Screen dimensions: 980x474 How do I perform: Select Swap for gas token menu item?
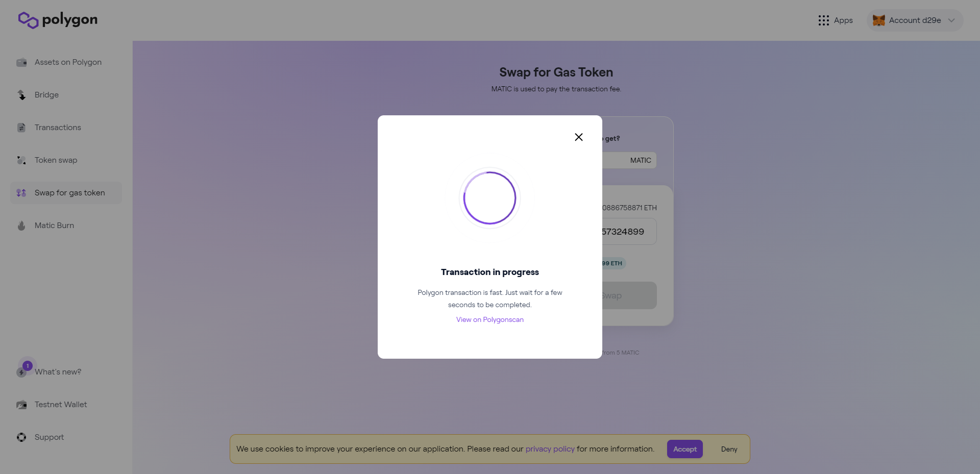tap(66, 193)
